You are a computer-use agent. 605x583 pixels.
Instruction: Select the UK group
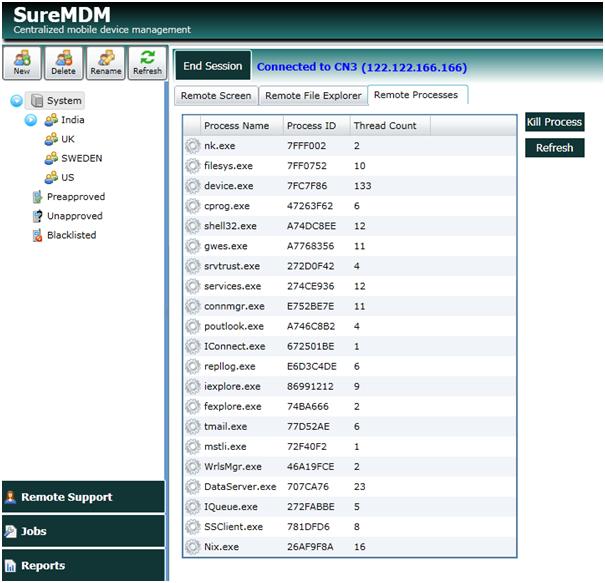click(68, 139)
